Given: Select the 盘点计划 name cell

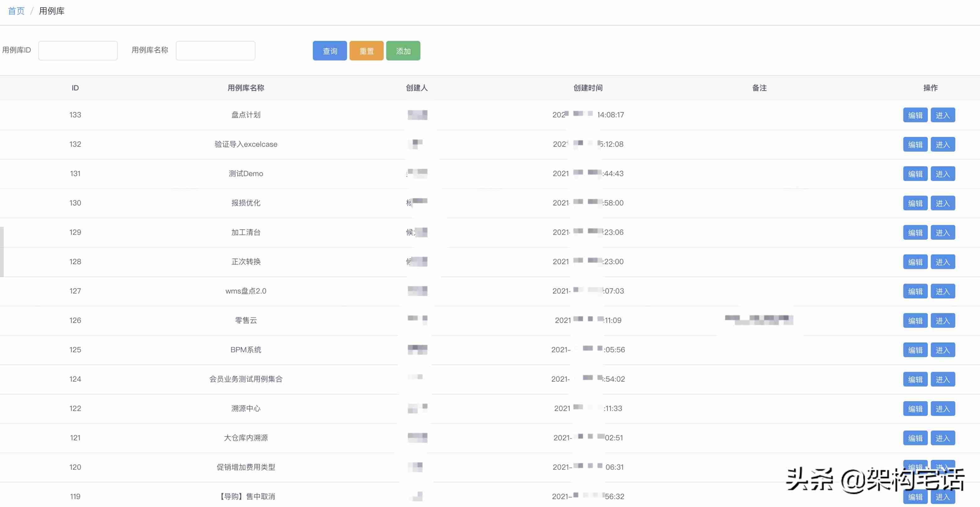Looking at the screenshot, I should coord(246,115).
